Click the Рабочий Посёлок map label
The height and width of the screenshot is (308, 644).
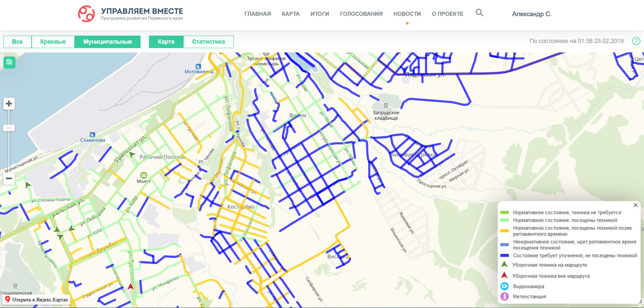click(x=162, y=157)
